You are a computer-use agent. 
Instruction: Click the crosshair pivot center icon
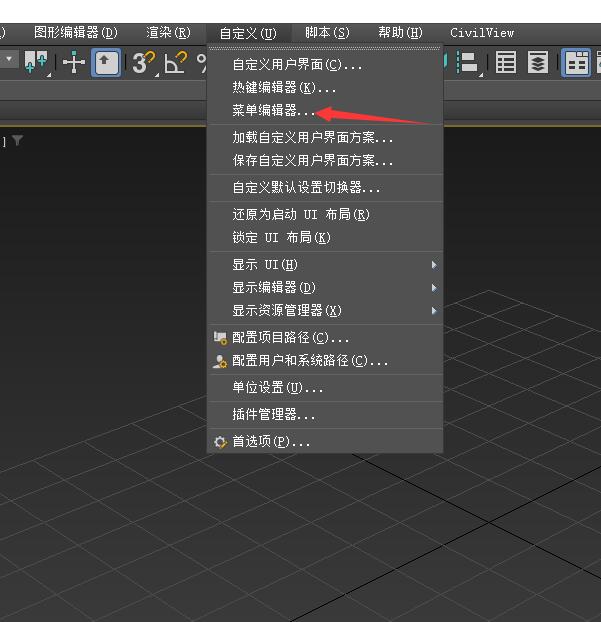point(74,63)
